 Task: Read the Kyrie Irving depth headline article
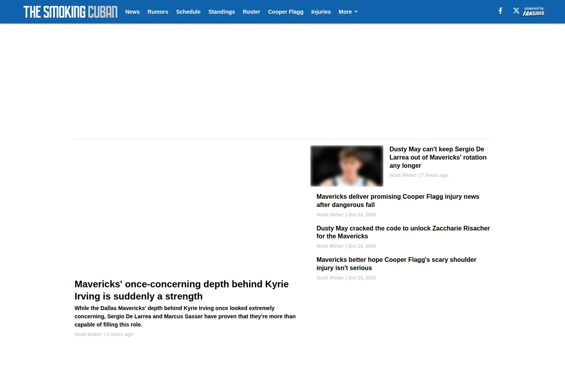click(x=182, y=290)
